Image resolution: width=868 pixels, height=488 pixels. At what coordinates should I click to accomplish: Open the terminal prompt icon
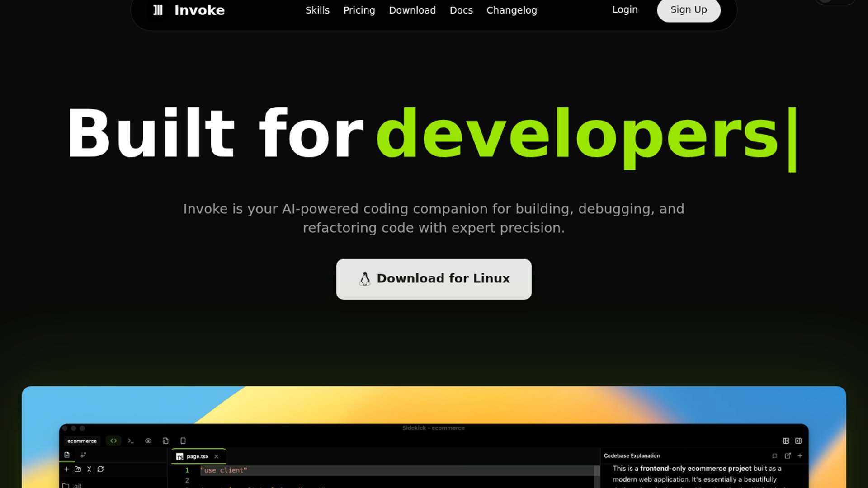tap(131, 441)
